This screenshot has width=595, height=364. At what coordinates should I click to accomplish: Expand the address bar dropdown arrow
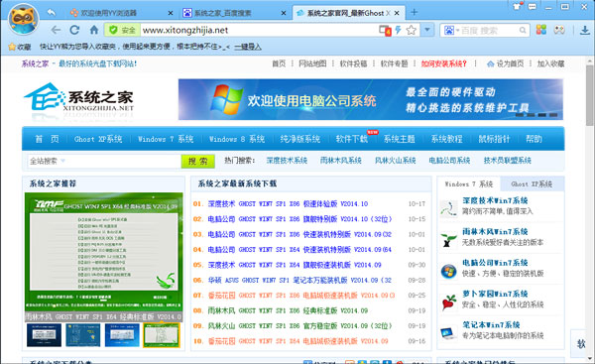[427, 30]
